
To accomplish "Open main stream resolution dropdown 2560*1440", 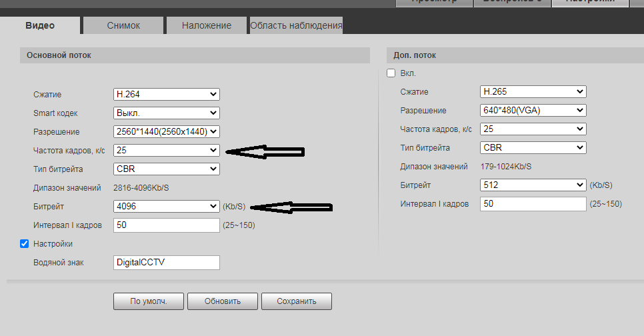I will tap(166, 132).
